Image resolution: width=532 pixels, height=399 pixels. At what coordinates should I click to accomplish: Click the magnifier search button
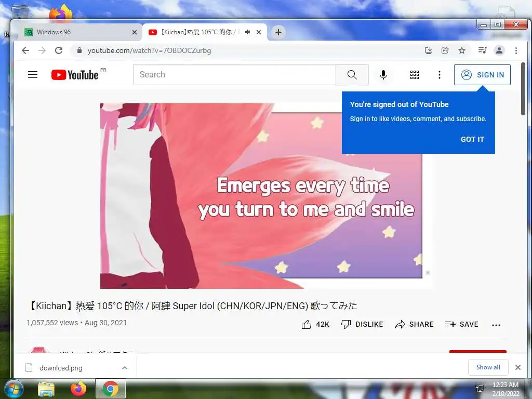coord(352,75)
